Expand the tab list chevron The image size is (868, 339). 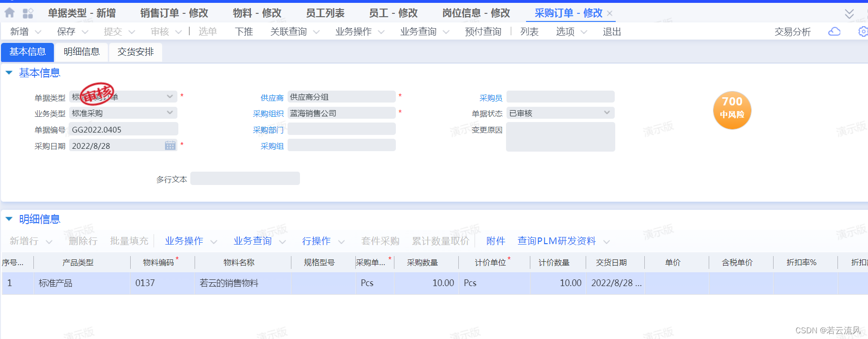click(x=849, y=13)
